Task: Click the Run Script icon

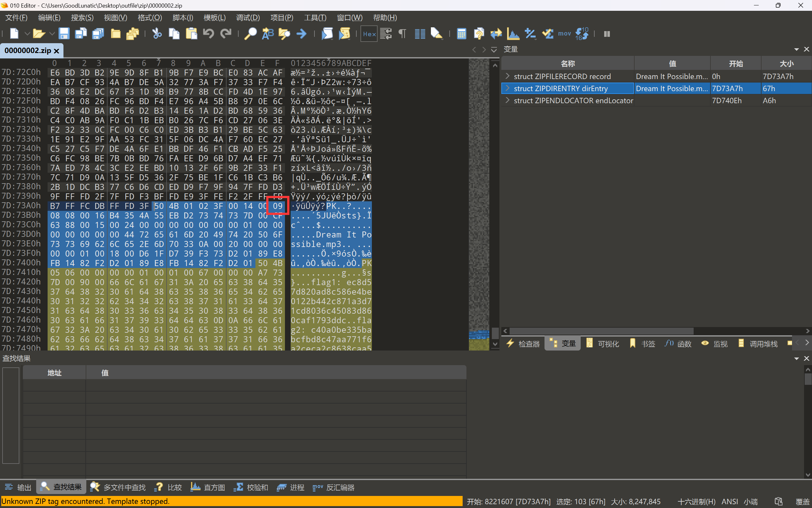Action: pyautogui.click(x=327, y=34)
